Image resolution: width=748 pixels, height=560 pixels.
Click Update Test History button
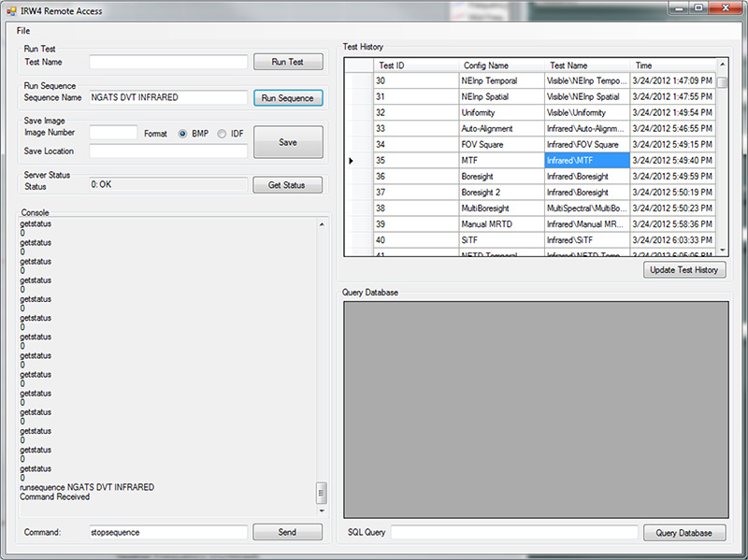(x=684, y=270)
